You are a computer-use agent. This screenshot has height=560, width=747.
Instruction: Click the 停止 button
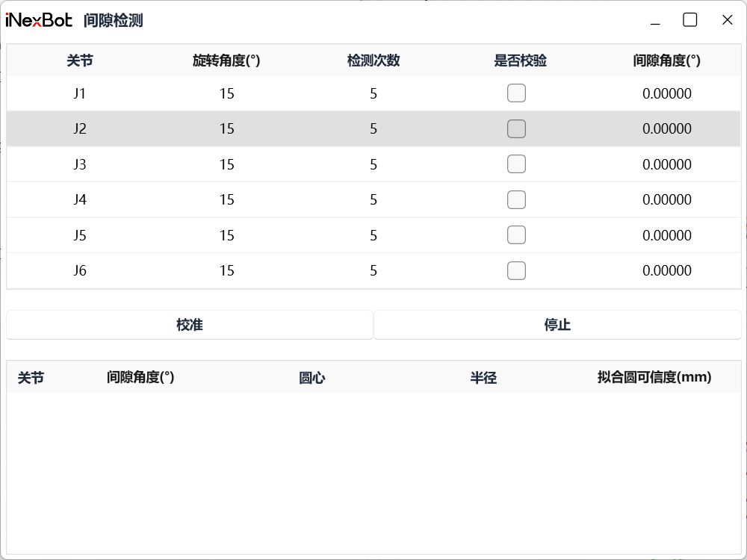(557, 325)
